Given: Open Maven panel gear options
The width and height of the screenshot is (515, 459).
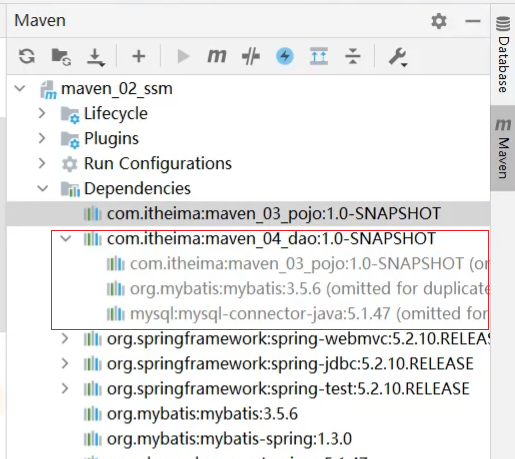Looking at the screenshot, I should pos(439,21).
